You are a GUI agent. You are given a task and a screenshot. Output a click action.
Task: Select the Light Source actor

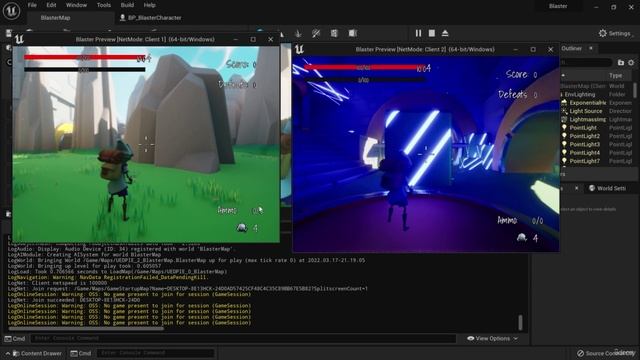596,111
